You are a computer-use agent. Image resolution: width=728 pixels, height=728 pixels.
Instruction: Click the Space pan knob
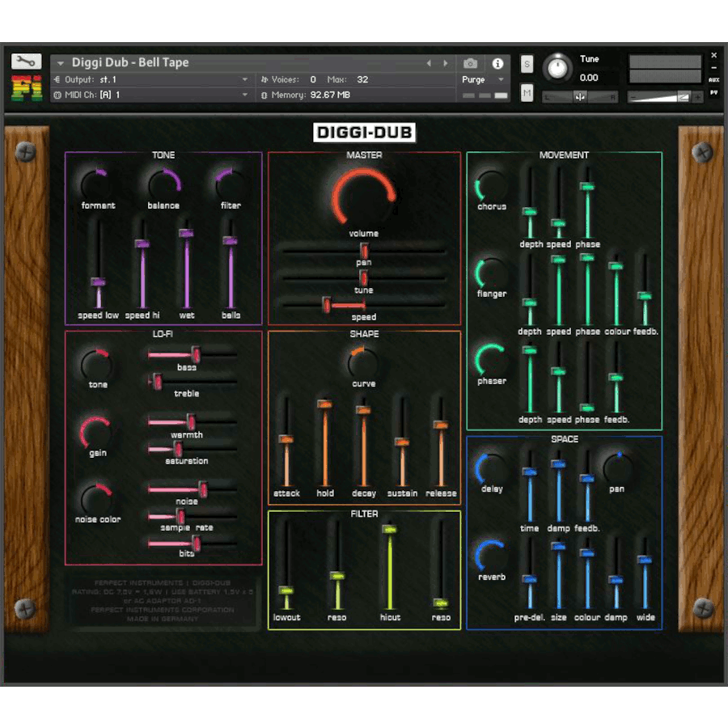617,468
